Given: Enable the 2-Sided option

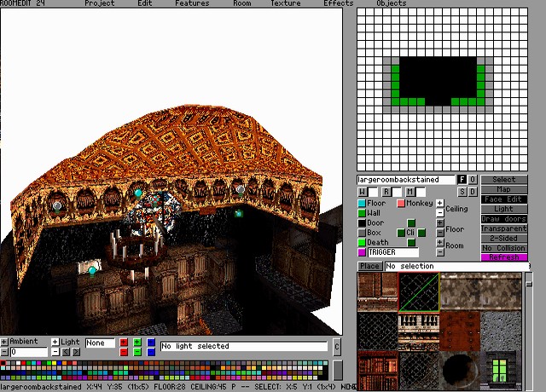Looking at the screenshot, I should click(503, 239).
